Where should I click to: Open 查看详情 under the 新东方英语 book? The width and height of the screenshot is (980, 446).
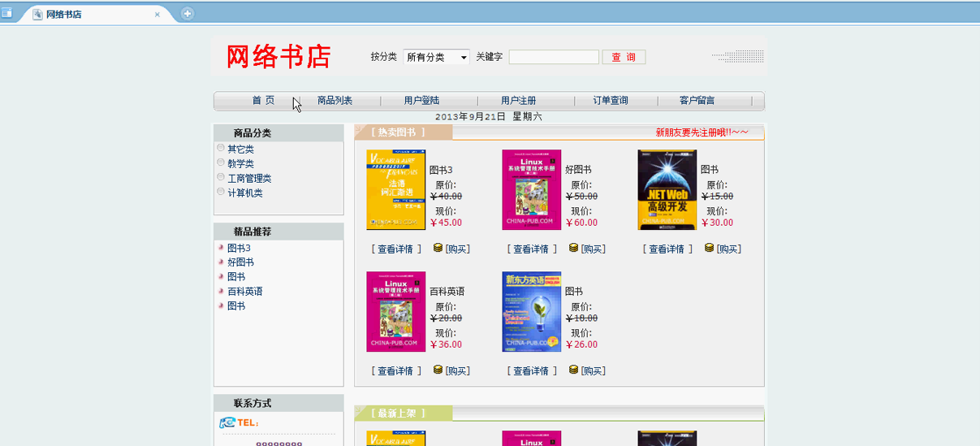[x=532, y=371]
